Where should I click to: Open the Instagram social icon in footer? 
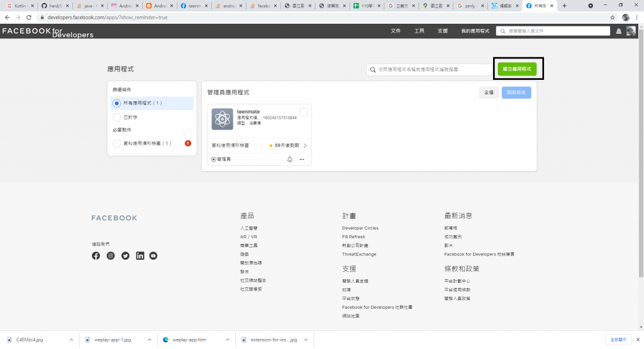point(111,256)
